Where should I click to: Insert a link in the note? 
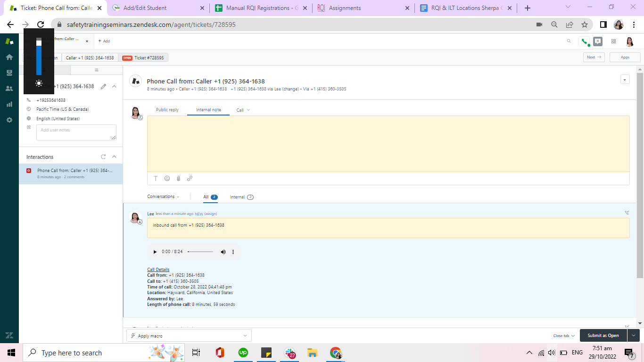[190, 179]
